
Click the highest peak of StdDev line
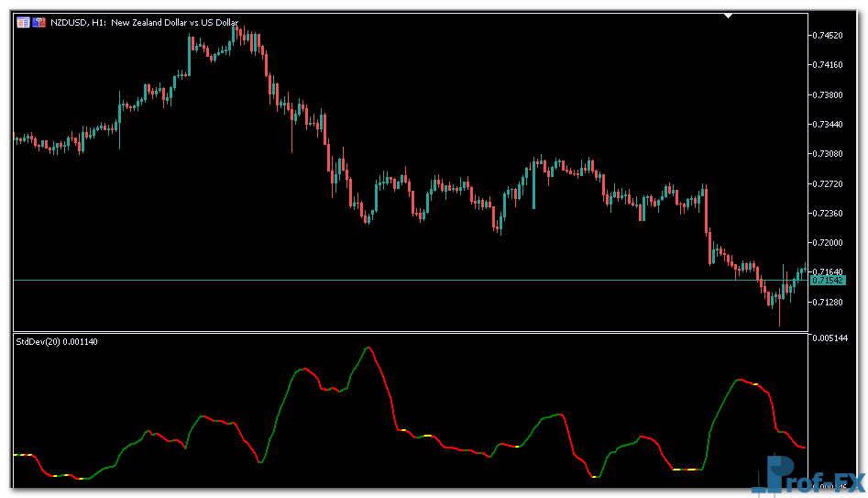pos(368,348)
